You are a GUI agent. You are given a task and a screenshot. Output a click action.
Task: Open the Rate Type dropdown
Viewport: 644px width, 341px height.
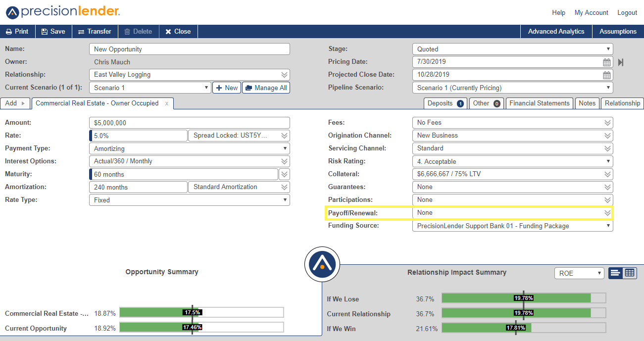pos(190,200)
